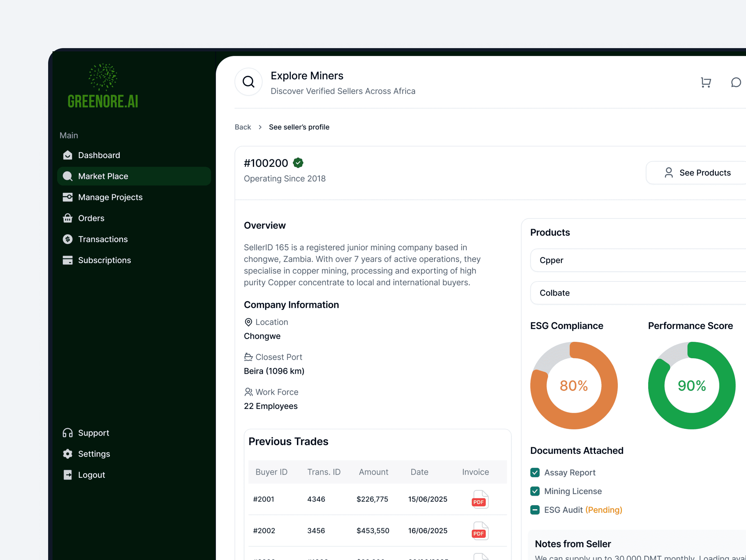Go to Transactions in sidebar

tap(103, 239)
